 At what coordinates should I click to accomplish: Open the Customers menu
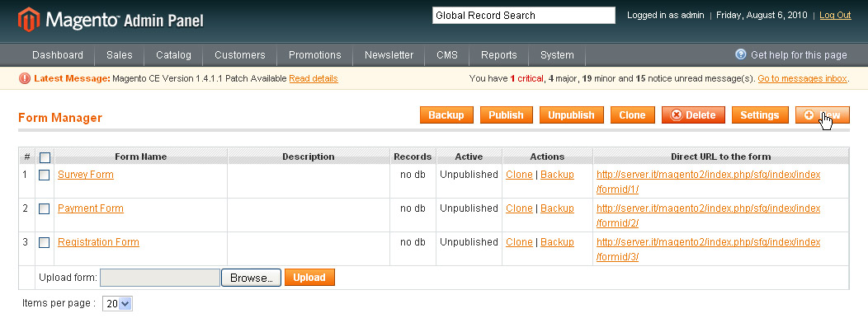click(240, 54)
